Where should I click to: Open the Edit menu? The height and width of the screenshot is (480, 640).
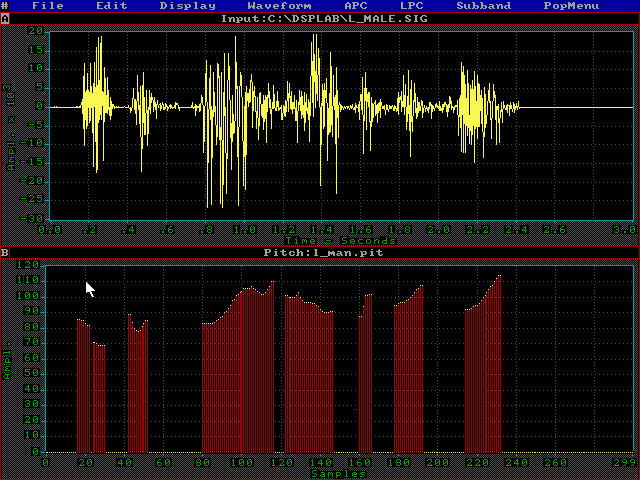tap(112, 6)
